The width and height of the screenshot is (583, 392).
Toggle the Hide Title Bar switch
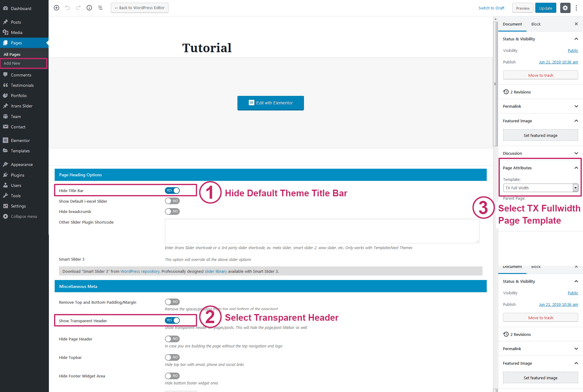click(x=172, y=191)
